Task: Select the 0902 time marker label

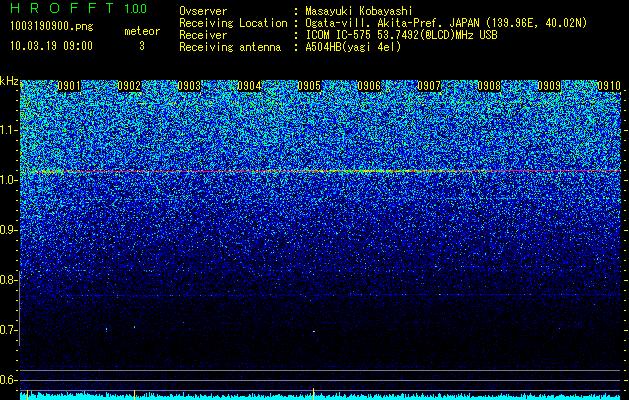Action: (x=129, y=86)
